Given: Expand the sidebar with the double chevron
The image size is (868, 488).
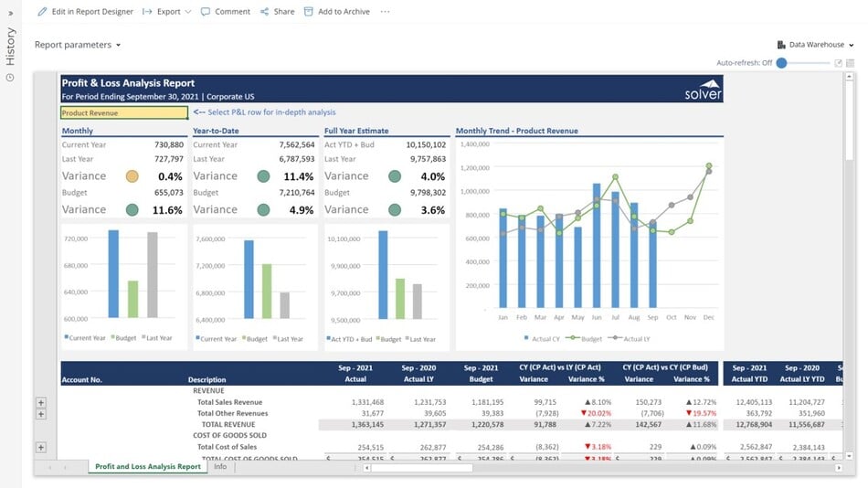Looking at the screenshot, I should (x=10, y=13).
